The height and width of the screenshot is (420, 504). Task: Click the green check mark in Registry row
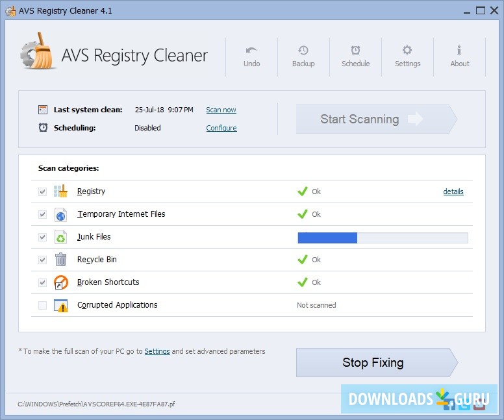click(303, 191)
